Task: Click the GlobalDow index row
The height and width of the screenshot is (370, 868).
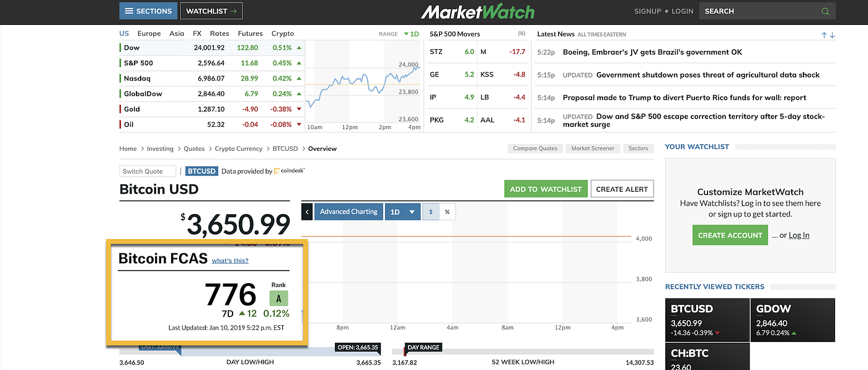Action: (211, 94)
